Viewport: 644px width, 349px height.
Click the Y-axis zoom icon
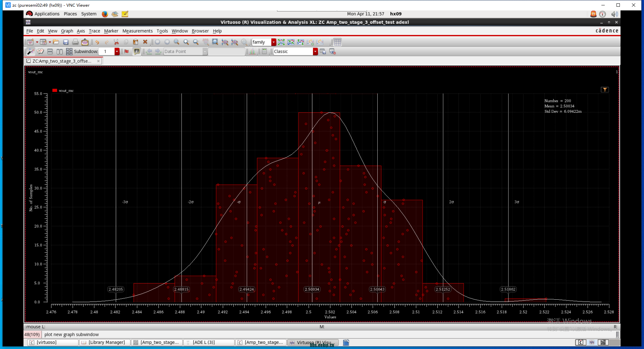pos(234,42)
